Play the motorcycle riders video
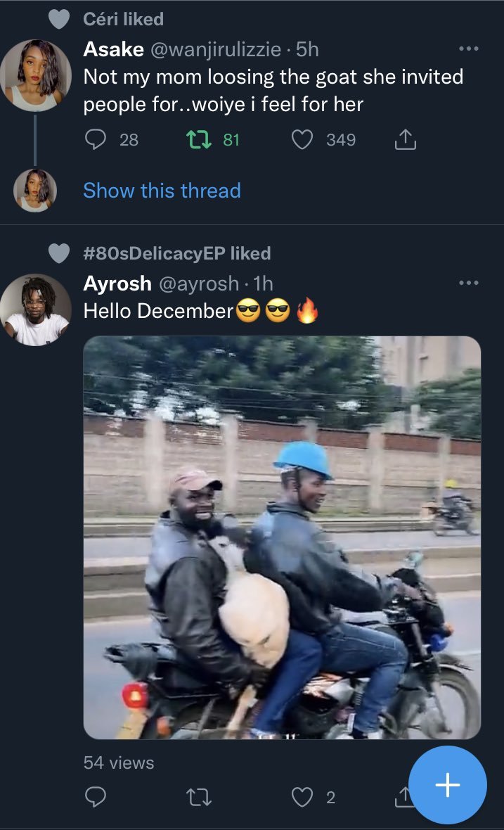This screenshot has height=830, width=504. (282, 537)
